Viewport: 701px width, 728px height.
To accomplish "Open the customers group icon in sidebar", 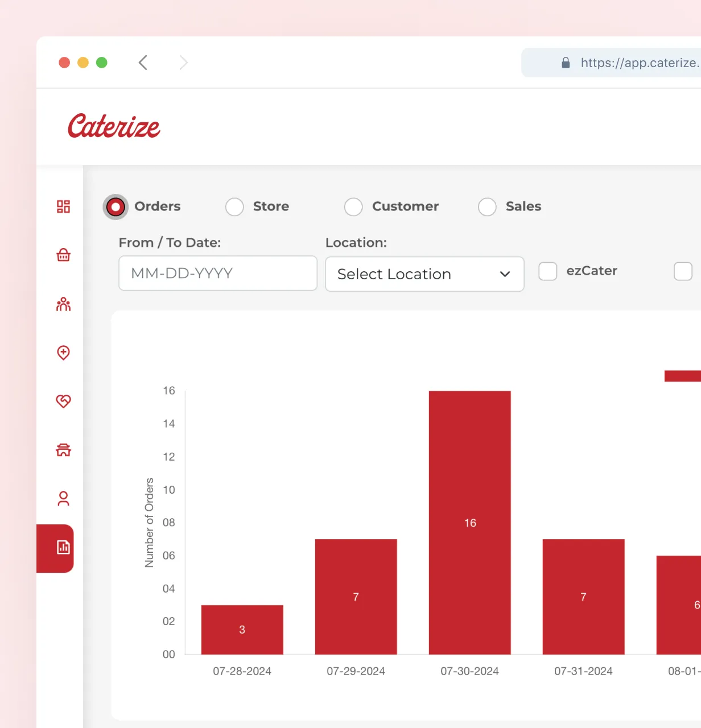I will [63, 304].
